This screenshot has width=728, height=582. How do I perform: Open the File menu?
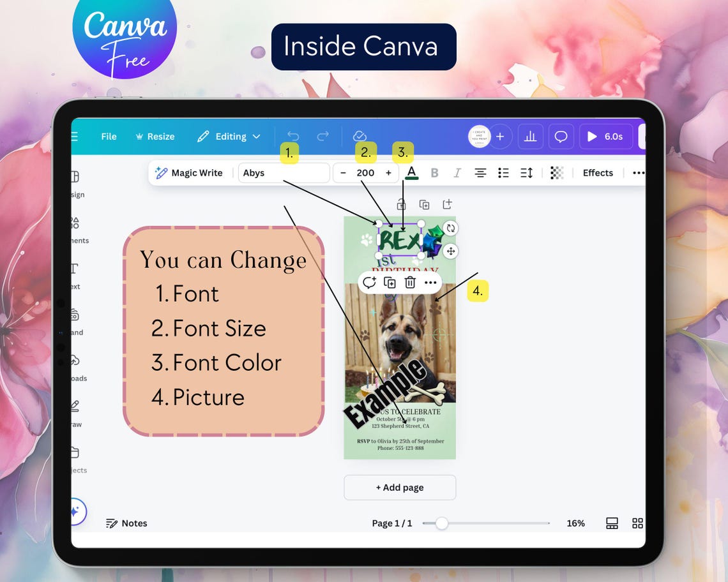(x=109, y=137)
